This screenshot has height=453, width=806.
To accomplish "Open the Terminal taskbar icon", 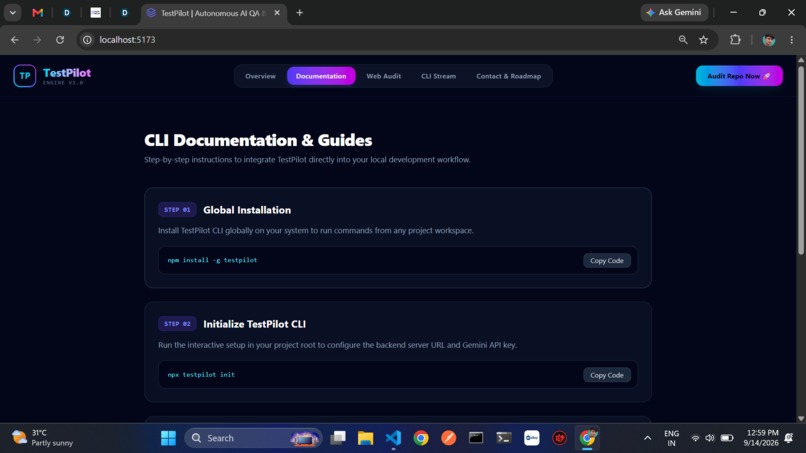I will click(504, 438).
